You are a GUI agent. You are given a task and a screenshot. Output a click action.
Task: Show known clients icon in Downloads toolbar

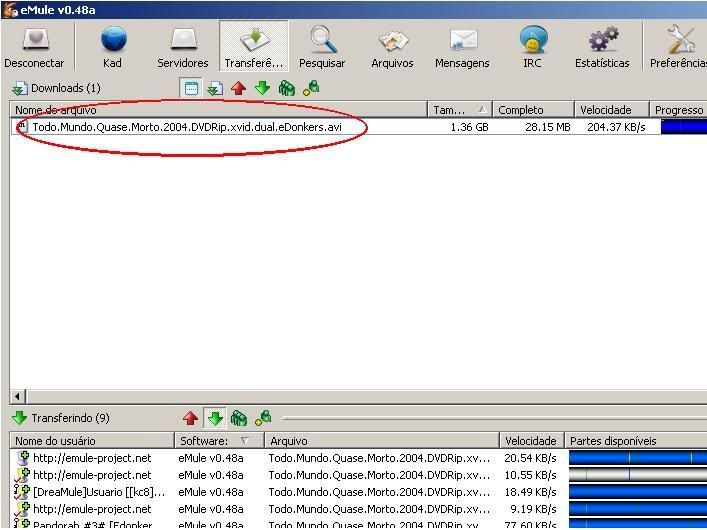tap(311, 88)
